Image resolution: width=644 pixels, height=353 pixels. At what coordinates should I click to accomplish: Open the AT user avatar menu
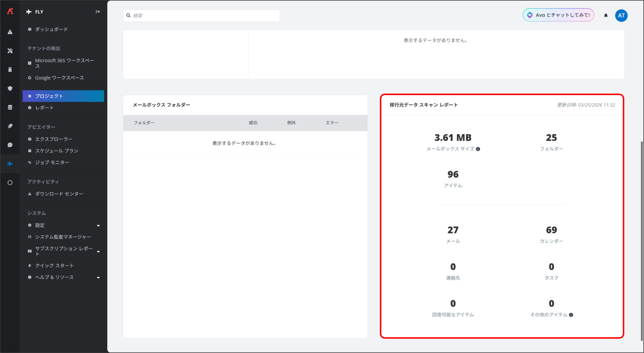point(621,16)
